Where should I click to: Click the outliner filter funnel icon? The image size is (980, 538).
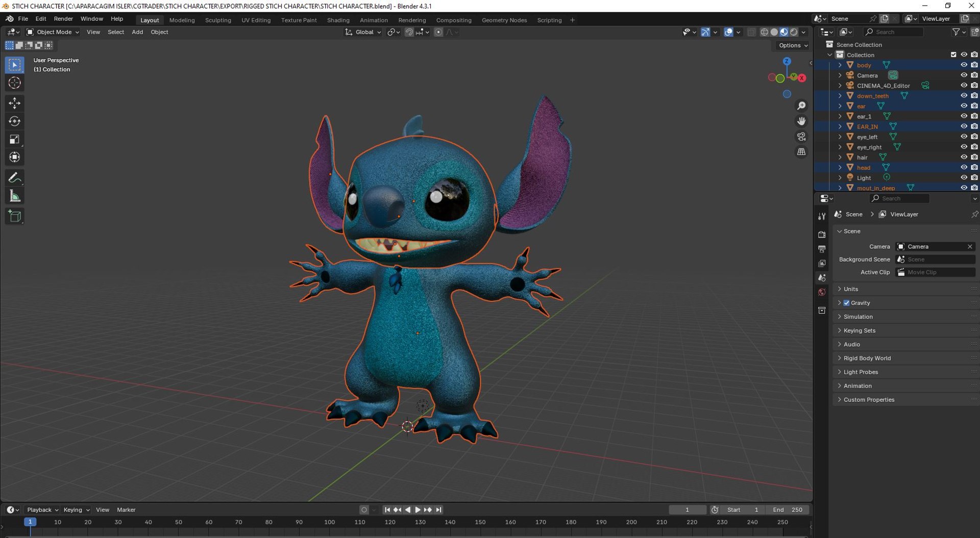pyautogui.click(x=956, y=32)
